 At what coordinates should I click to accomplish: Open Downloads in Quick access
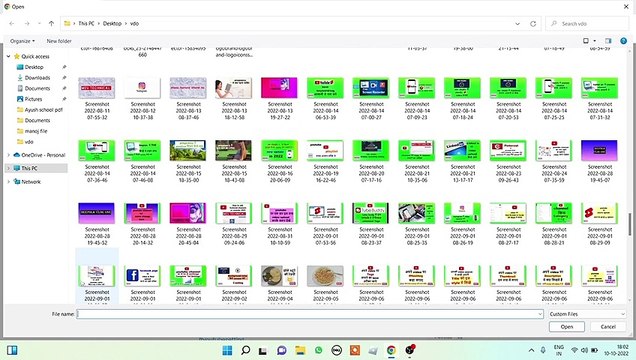pos(37,77)
